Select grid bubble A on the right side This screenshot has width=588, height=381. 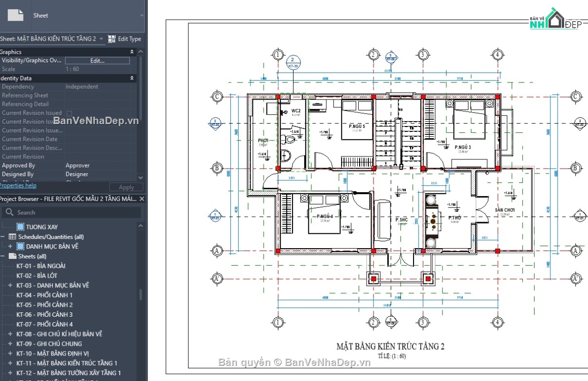tap(576, 251)
